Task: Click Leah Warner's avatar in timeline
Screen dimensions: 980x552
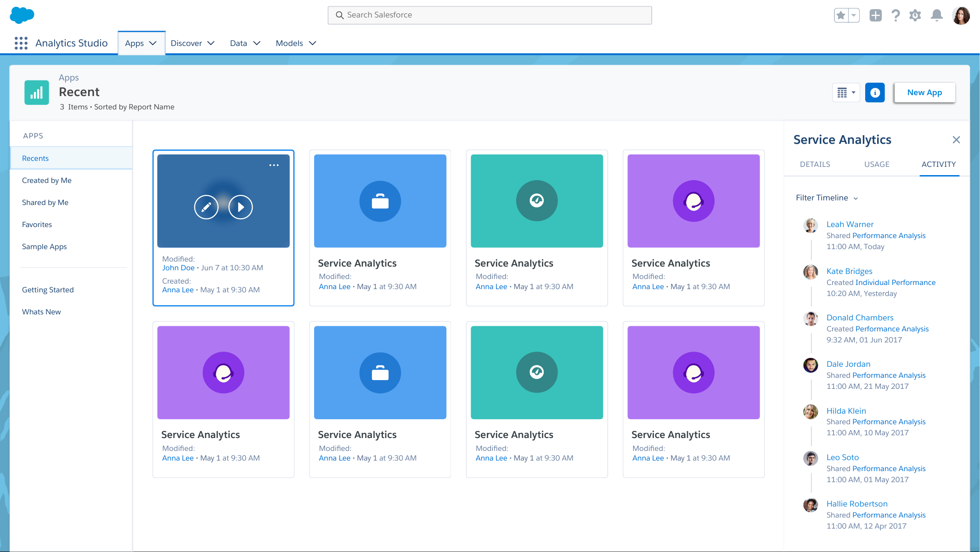Action: 811,225
